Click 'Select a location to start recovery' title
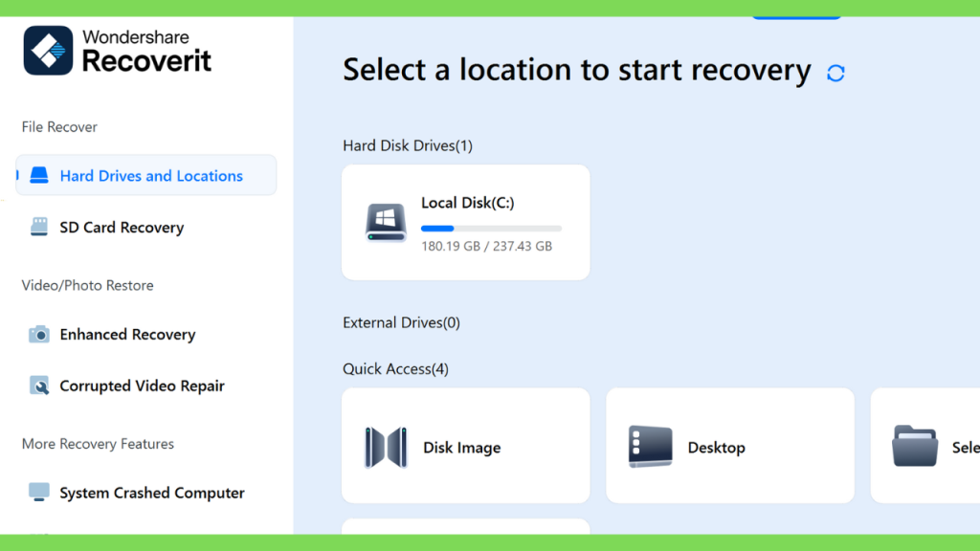The height and width of the screenshot is (551, 980). coord(577,70)
